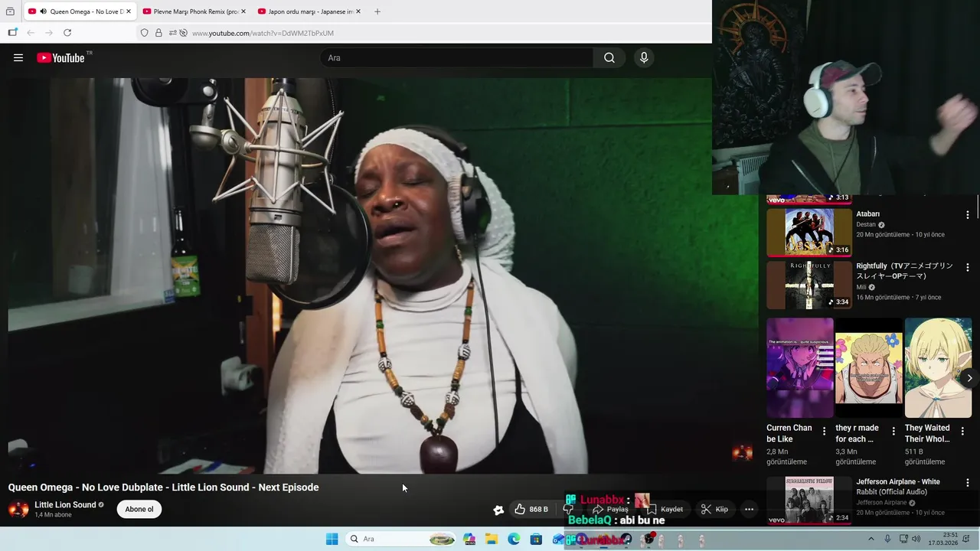
Task: Click the search magnifier button on YouTube
Action: [609, 57]
